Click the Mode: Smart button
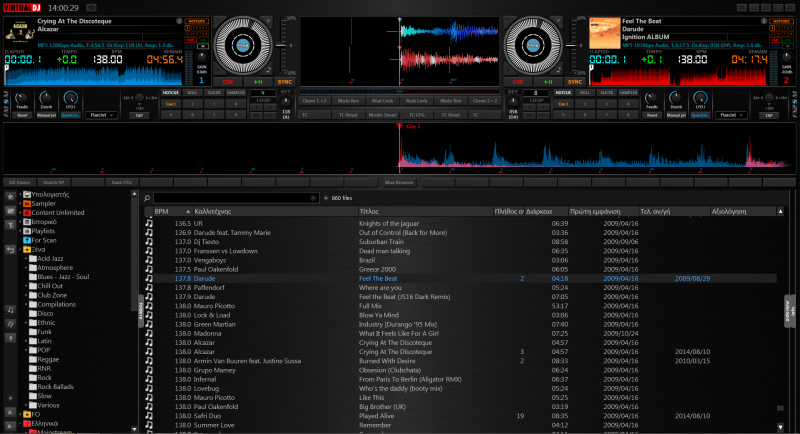This screenshot has height=434, width=800. (x=382, y=115)
